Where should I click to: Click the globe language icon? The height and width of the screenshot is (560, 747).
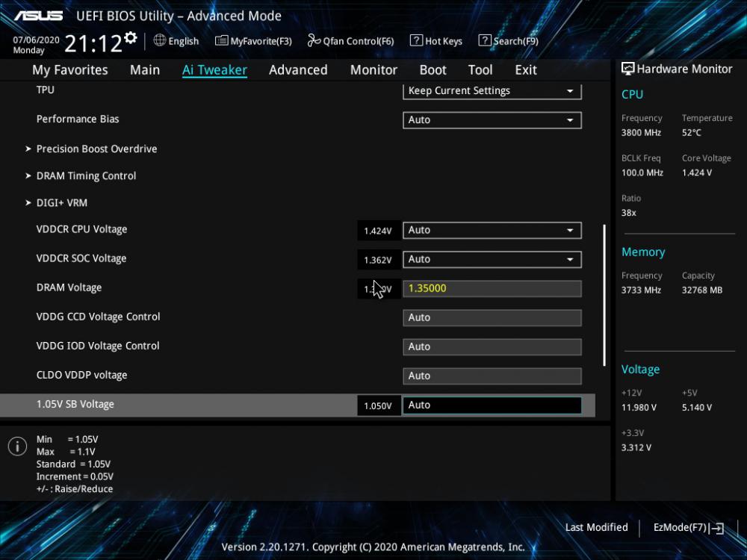pyautogui.click(x=160, y=40)
